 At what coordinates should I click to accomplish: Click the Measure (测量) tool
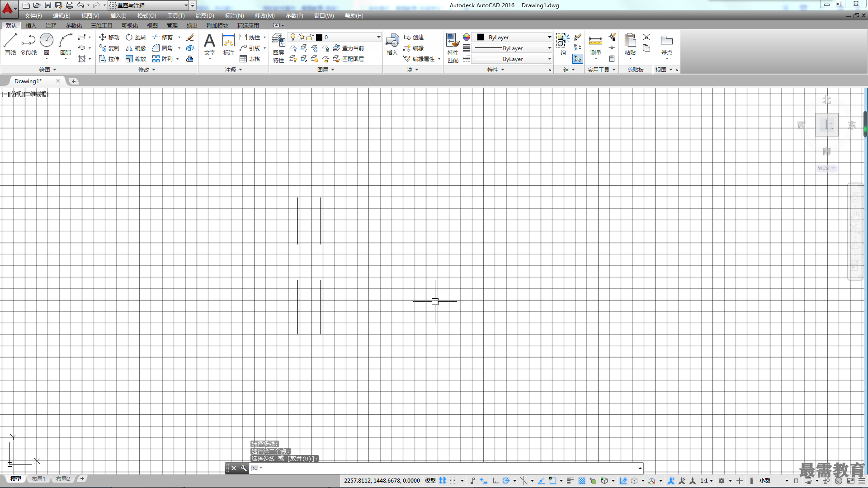pyautogui.click(x=595, y=44)
